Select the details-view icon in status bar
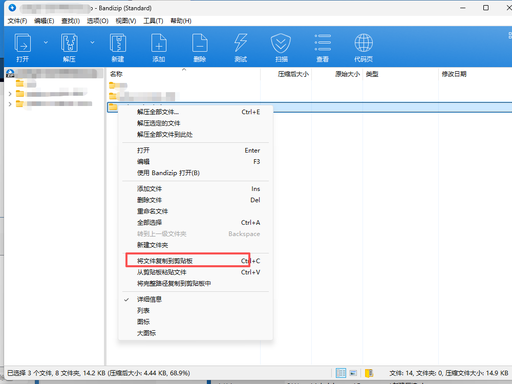This screenshot has width=512, height=384. click(341, 373)
